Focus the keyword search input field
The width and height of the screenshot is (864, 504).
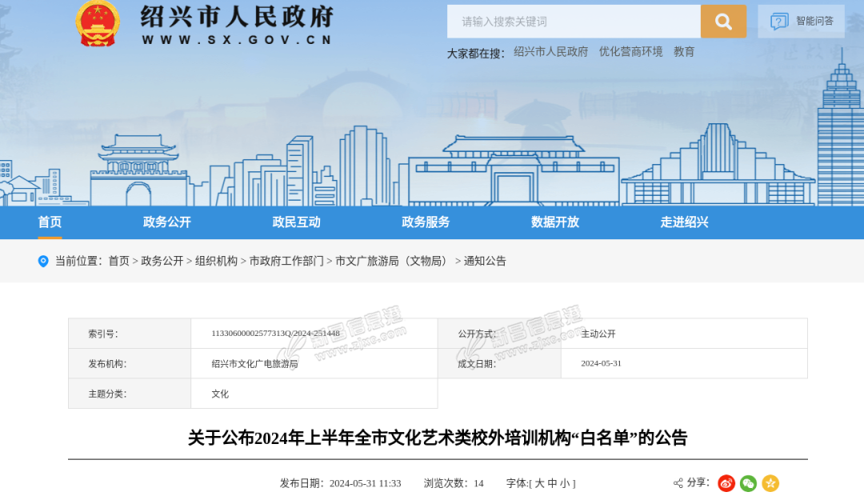(x=574, y=22)
